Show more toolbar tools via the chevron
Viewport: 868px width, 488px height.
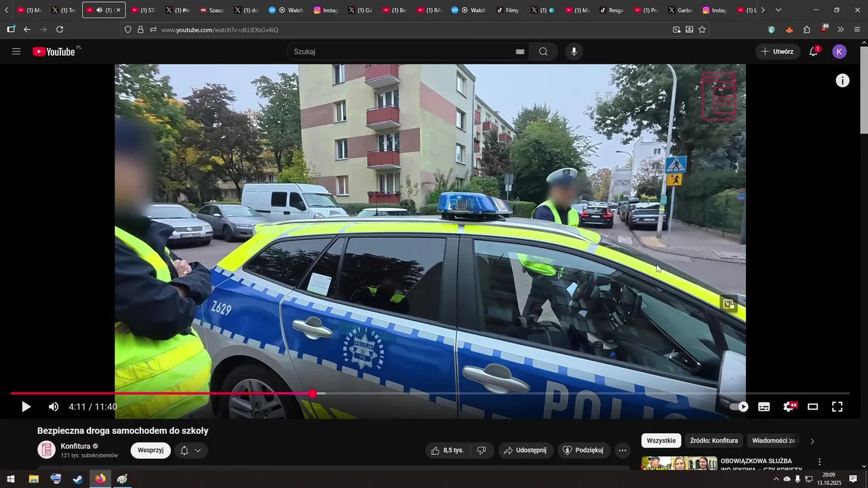click(840, 29)
